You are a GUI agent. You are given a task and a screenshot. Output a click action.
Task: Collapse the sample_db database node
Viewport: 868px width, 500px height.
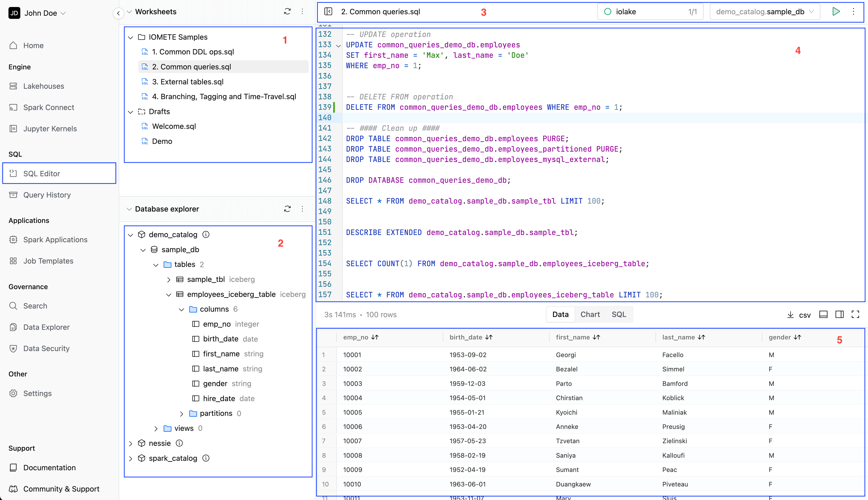pos(143,250)
